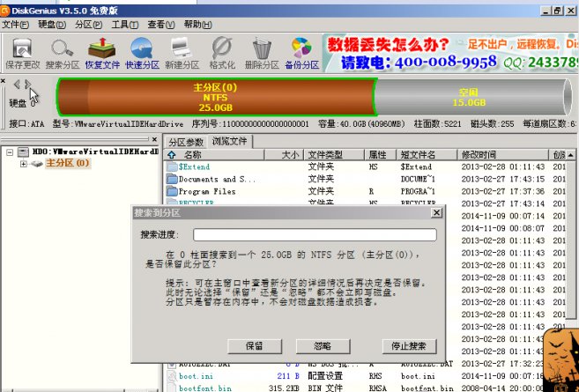Click the HD0:VMwareVirtualIDEHardD tree label
The height and width of the screenshot is (392, 579).
[95, 152]
